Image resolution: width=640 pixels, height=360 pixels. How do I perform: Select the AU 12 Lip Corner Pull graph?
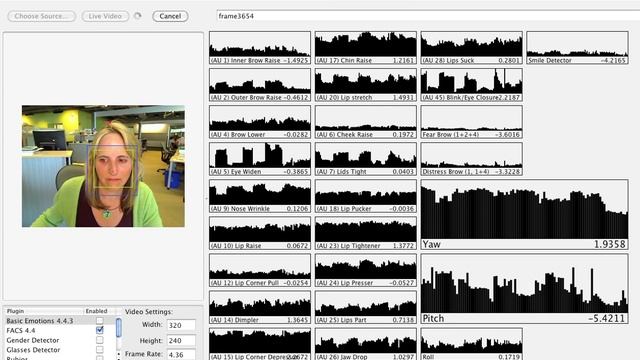click(260, 270)
